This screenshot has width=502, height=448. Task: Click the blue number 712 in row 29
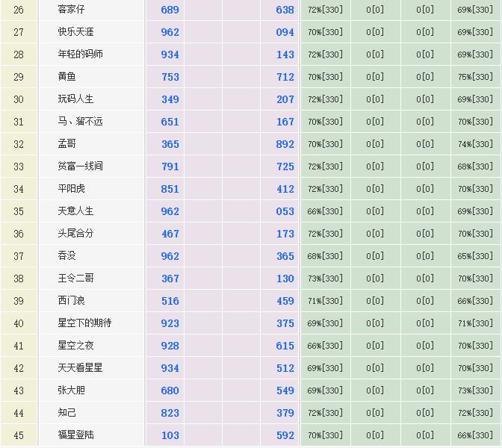[285, 77]
